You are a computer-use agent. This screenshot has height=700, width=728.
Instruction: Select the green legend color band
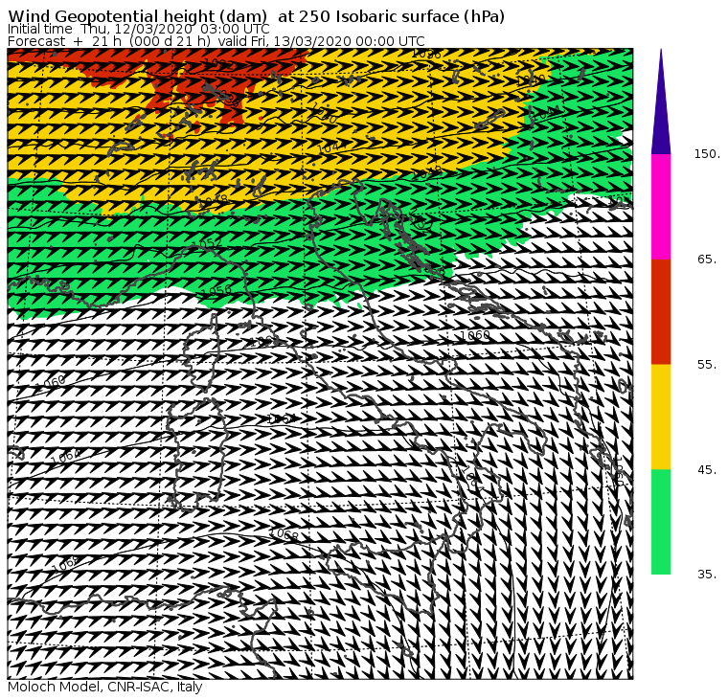pyautogui.click(x=661, y=522)
